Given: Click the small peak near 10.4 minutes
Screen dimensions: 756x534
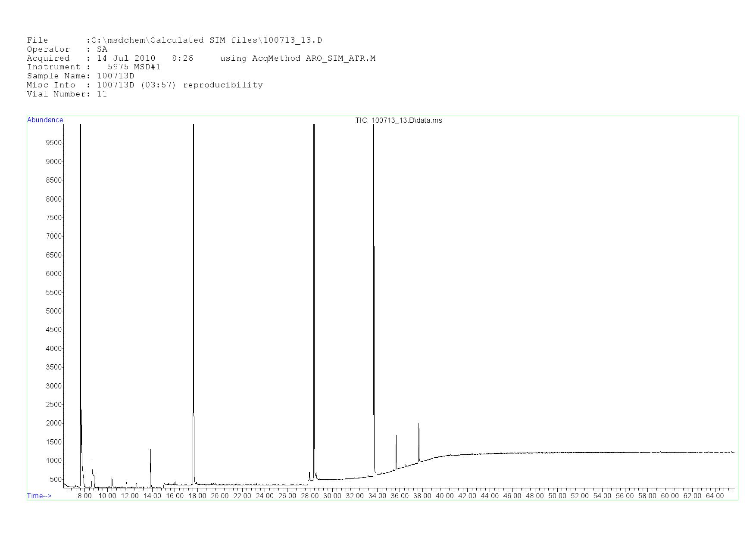Looking at the screenshot, I should tap(112, 479).
